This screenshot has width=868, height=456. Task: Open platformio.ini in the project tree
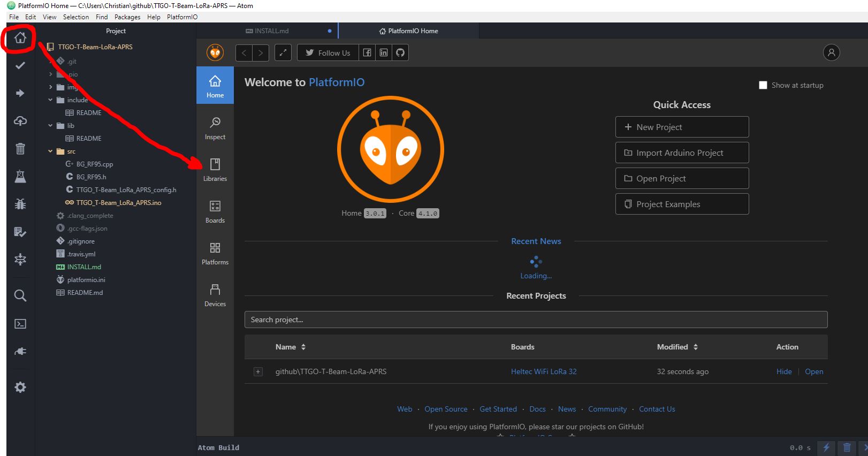click(x=86, y=280)
